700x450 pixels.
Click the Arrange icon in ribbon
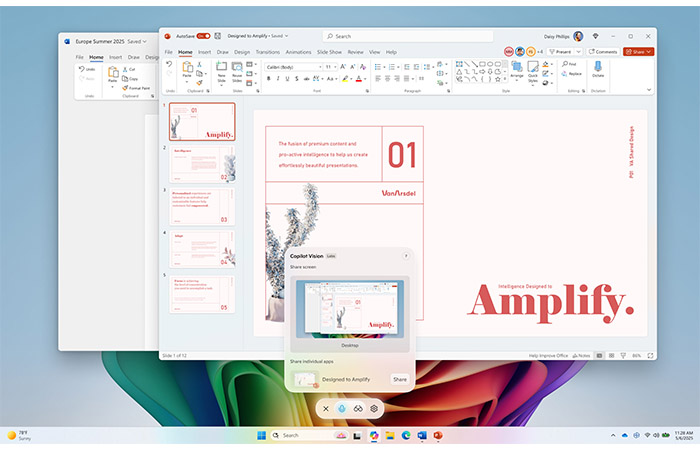[x=517, y=69]
